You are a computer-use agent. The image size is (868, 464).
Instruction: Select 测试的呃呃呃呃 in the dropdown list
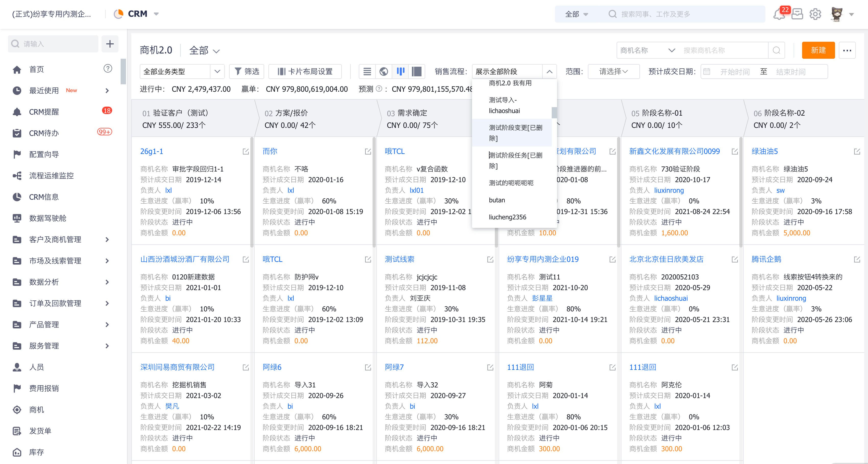[512, 183]
